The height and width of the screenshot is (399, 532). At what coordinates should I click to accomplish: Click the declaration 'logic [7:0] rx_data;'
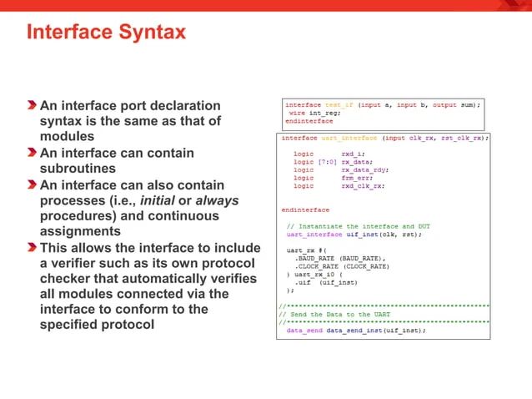pyautogui.click(x=333, y=162)
